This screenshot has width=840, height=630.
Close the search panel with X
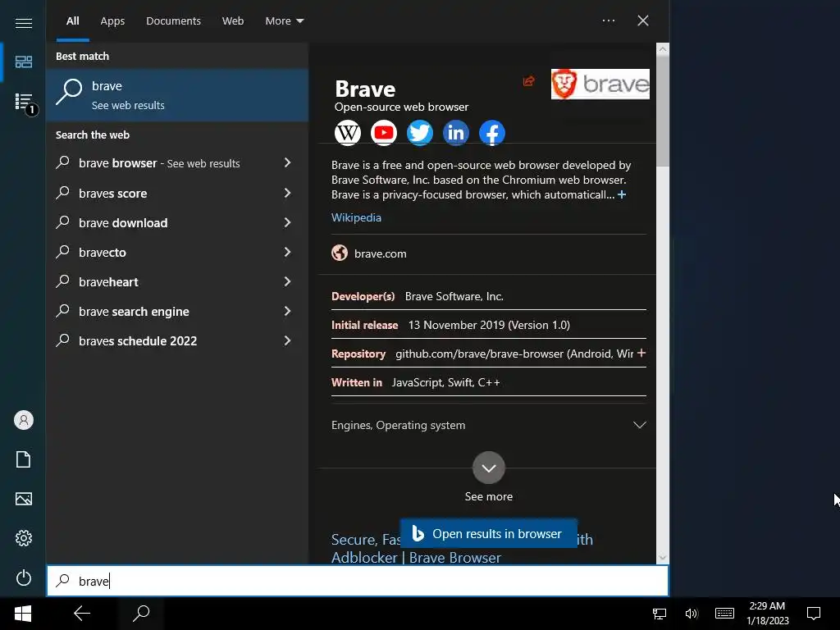[643, 21]
